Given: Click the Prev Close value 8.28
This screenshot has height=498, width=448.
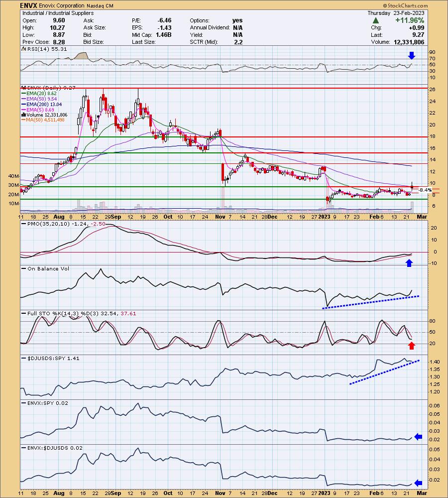Looking at the screenshot, I should tap(59, 42).
